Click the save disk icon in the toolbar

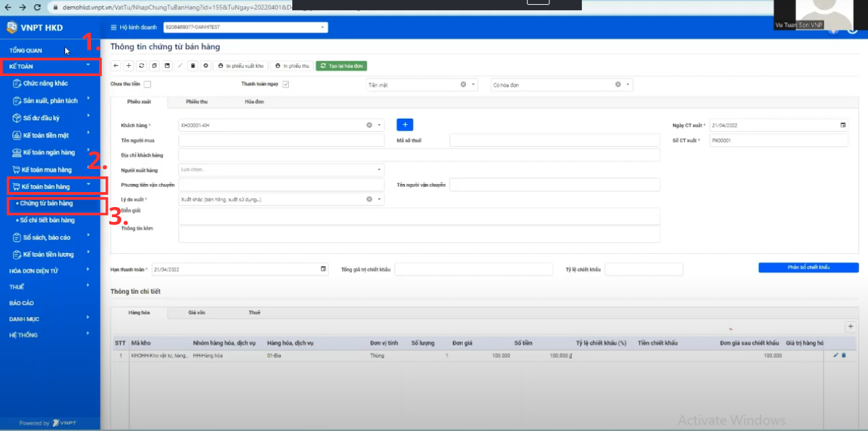click(167, 66)
